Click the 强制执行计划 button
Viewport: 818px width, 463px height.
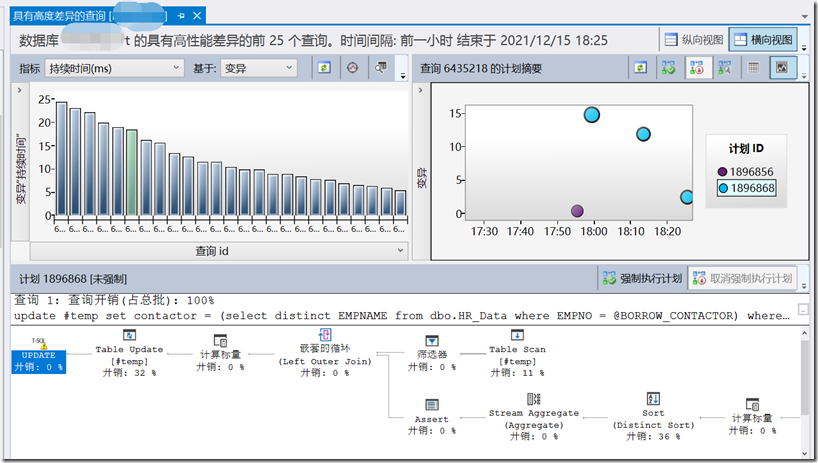coord(643,278)
